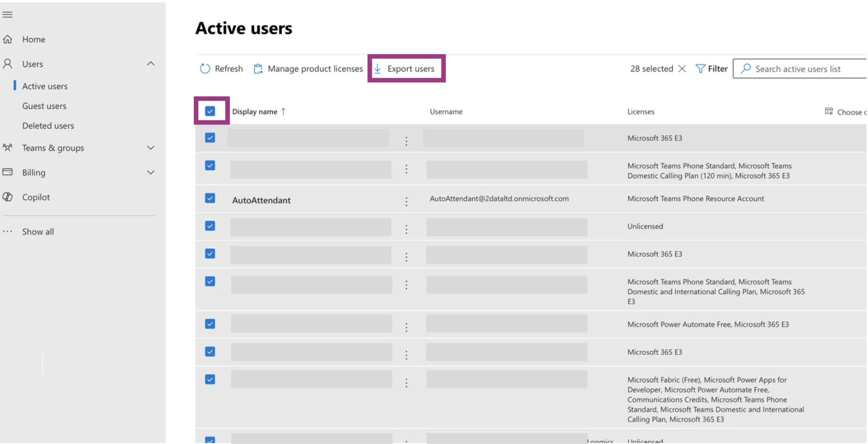Open Active users page
868x444 pixels.
click(x=45, y=86)
